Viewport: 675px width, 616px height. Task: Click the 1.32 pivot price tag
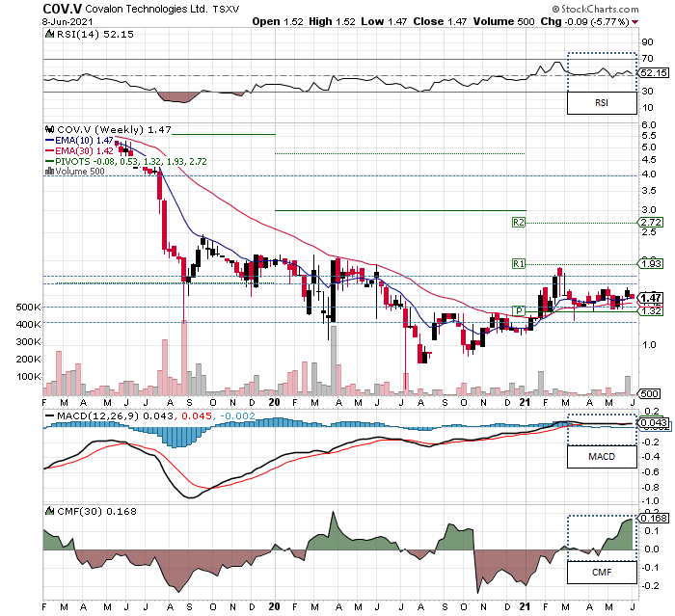point(651,310)
